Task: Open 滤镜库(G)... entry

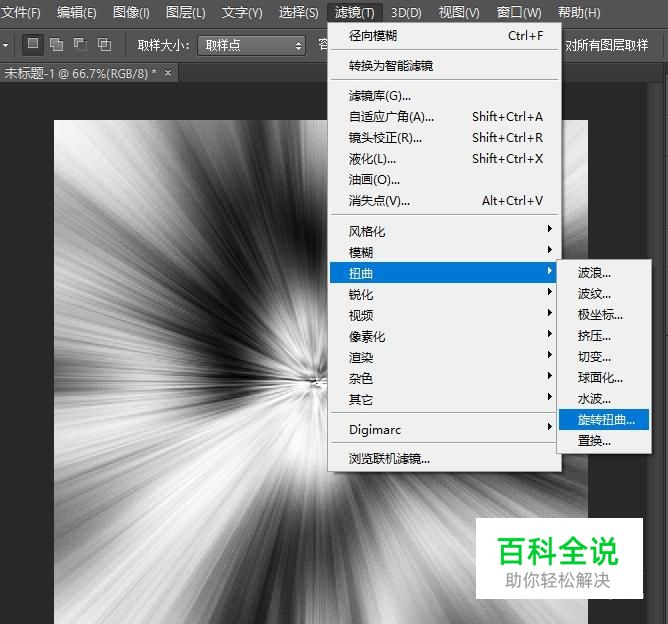Action: [444, 96]
